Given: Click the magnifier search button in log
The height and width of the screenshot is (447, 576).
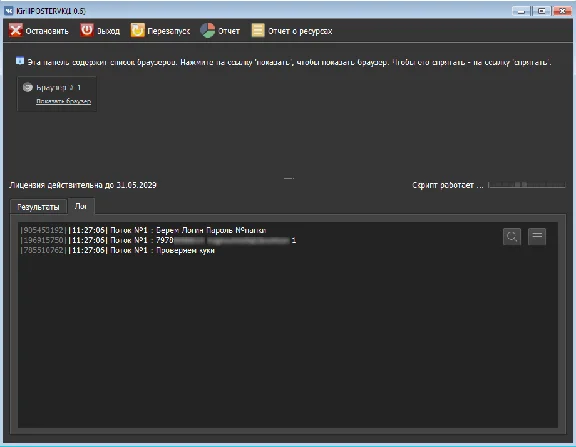Looking at the screenshot, I should [512, 236].
